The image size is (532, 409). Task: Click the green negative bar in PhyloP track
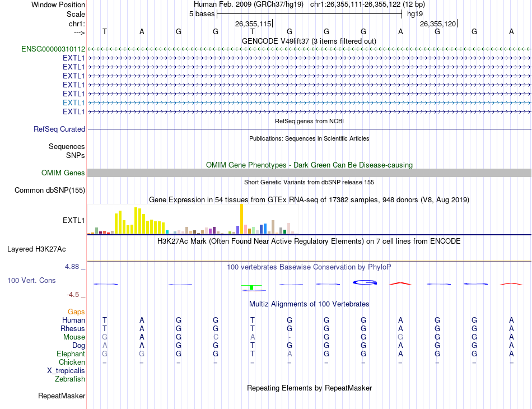coord(251,287)
